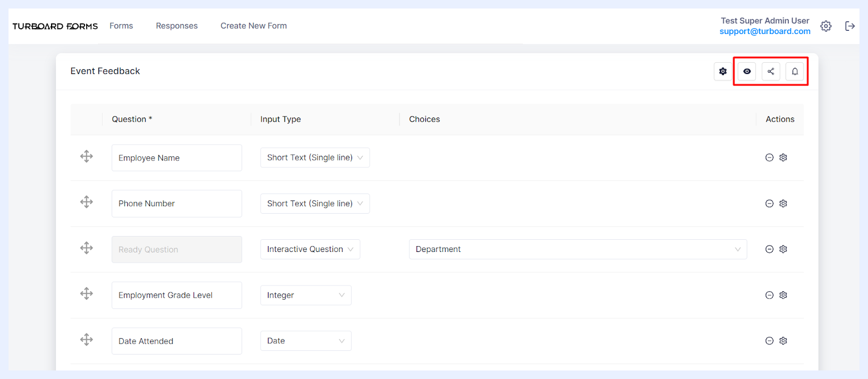Open the Interactive Question input type dropdown
This screenshot has width=868, height=379.
[x=310, y=249]
